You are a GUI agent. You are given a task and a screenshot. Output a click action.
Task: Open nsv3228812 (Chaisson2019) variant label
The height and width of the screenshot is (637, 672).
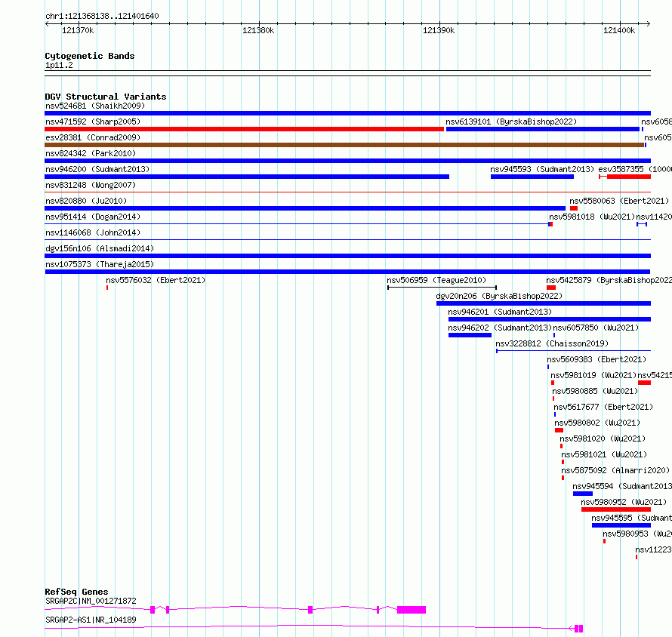tap(552, 343)
